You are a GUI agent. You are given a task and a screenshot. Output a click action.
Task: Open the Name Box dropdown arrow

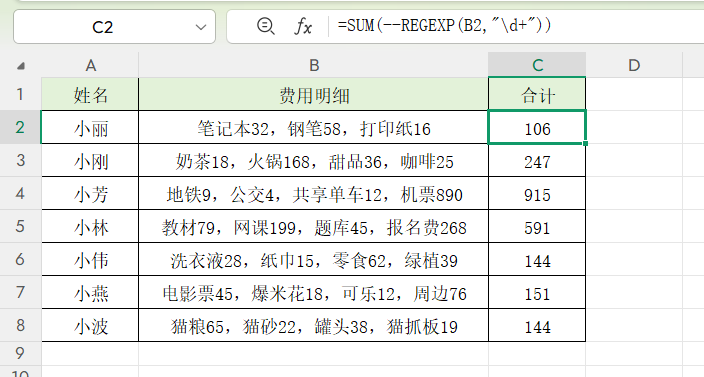coord(201,27)
